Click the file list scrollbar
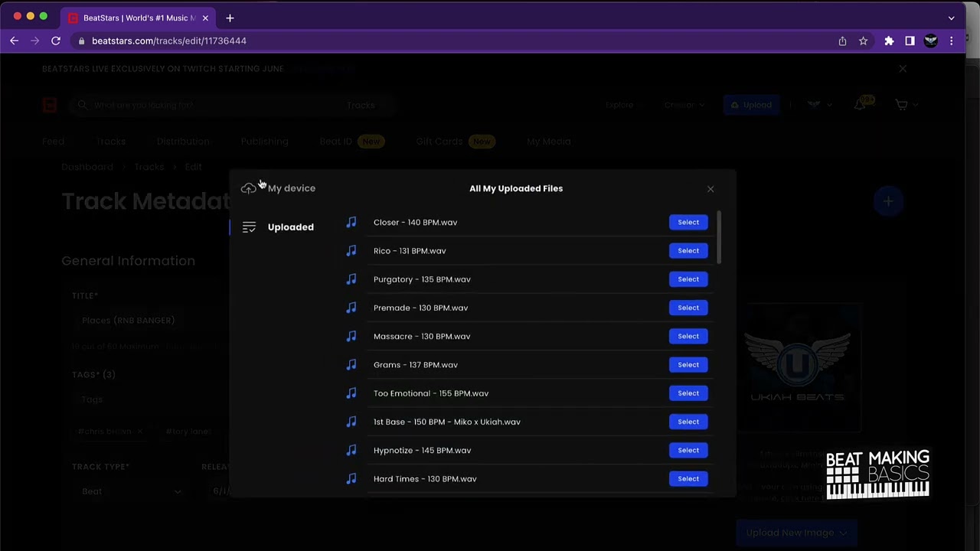Screen dimensions: 980x551 tap(720, 239)
